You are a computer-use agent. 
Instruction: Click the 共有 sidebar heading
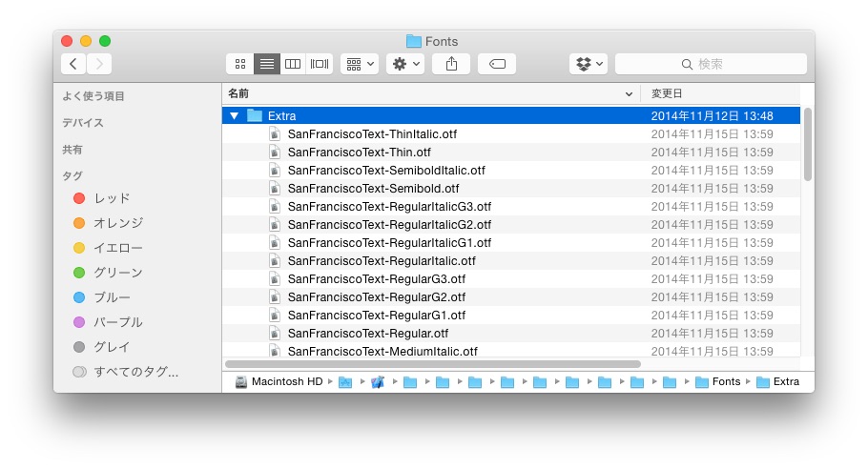tap(72, 150)
